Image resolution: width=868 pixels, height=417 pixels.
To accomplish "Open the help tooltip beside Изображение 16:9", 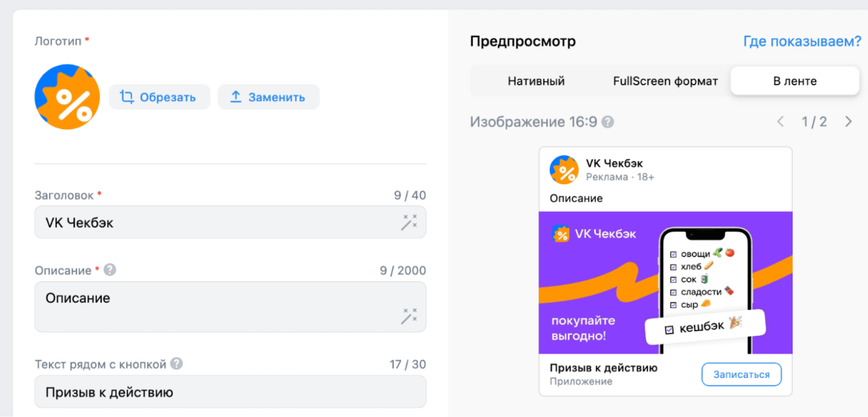I will [608, 121].
